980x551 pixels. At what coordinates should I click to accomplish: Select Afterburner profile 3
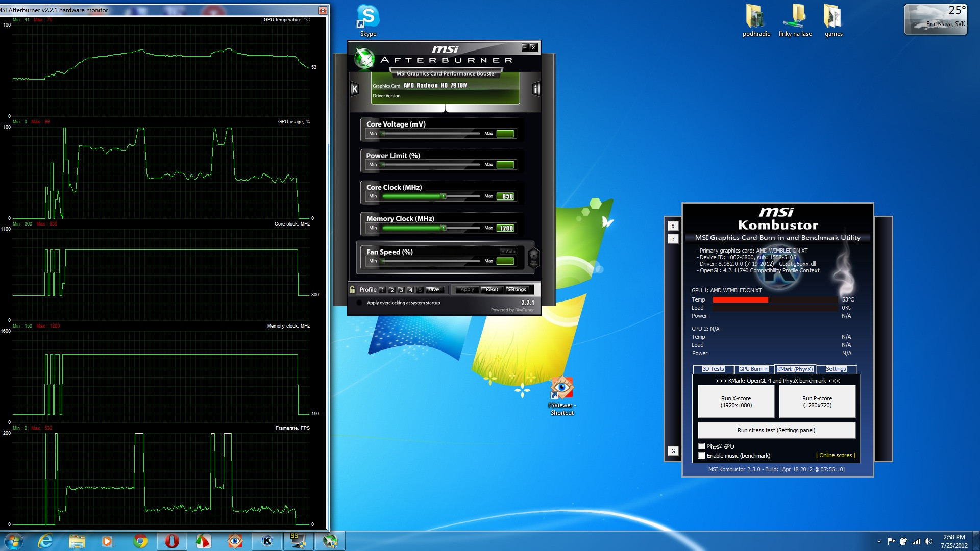point(401,289)
